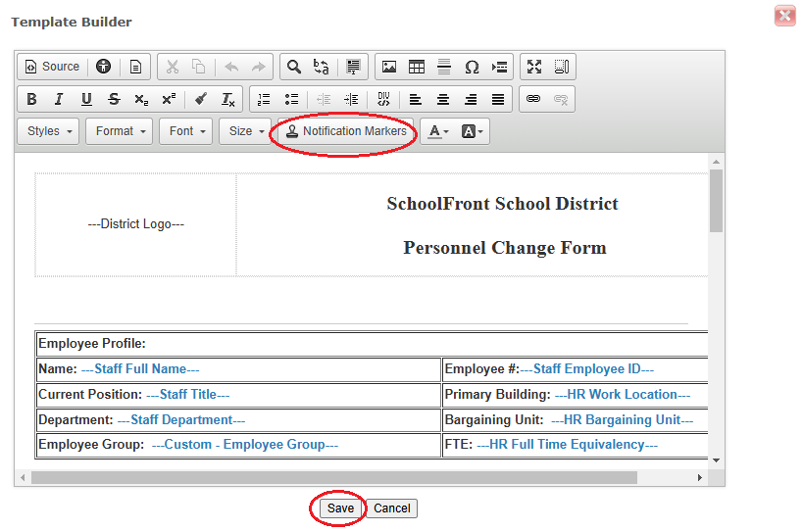This screenshot has height=532, width=803.
Task: Click the copy formatting brush icon
Action: click(201, 99)
